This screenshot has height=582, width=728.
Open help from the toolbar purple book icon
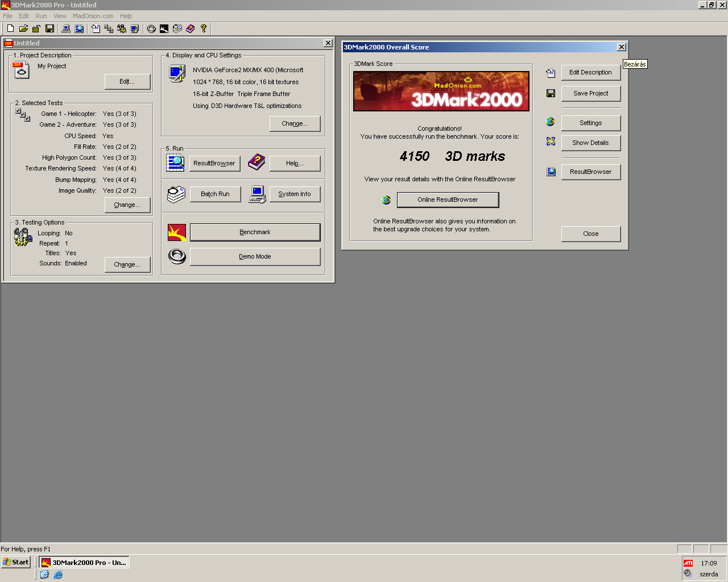click(x=191, y=28)
